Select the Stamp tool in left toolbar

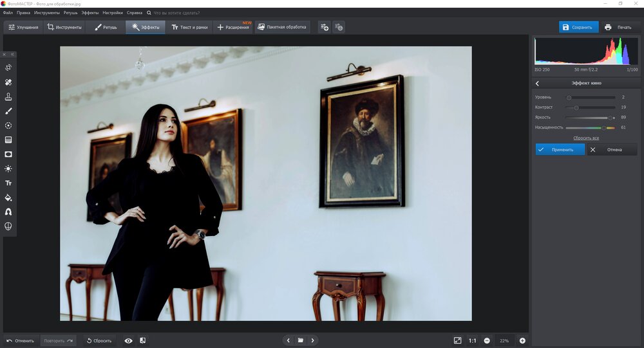coord(8,96)
